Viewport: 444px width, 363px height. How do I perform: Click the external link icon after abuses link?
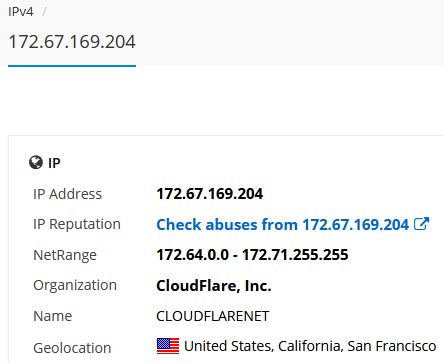tap(421, 224)
